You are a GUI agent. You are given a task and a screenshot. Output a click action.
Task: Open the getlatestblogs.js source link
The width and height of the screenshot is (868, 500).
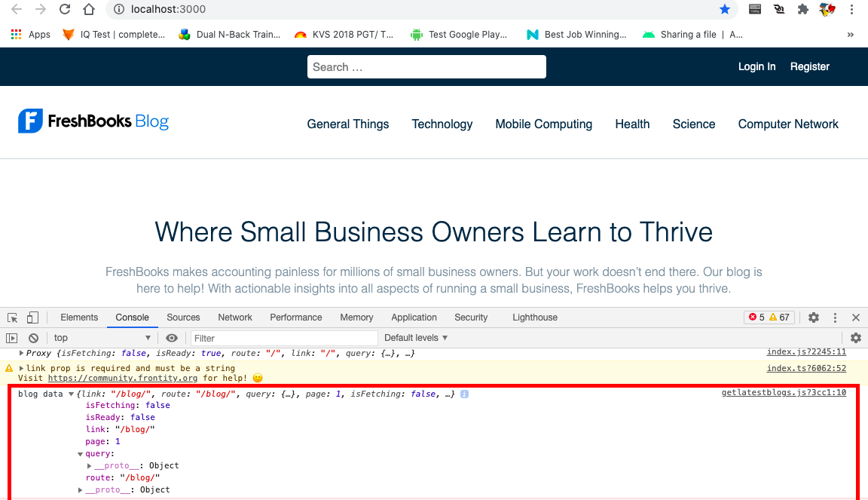point(784,392)
